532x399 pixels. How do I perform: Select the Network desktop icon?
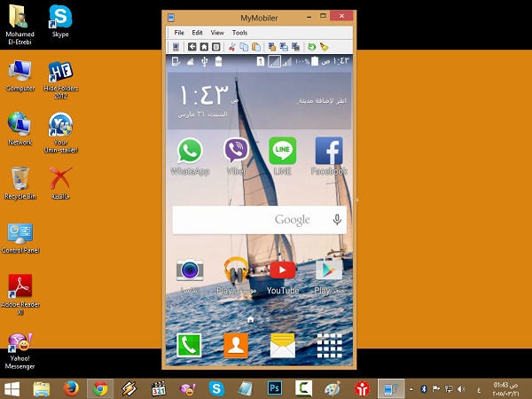click(x=20, y=129)
